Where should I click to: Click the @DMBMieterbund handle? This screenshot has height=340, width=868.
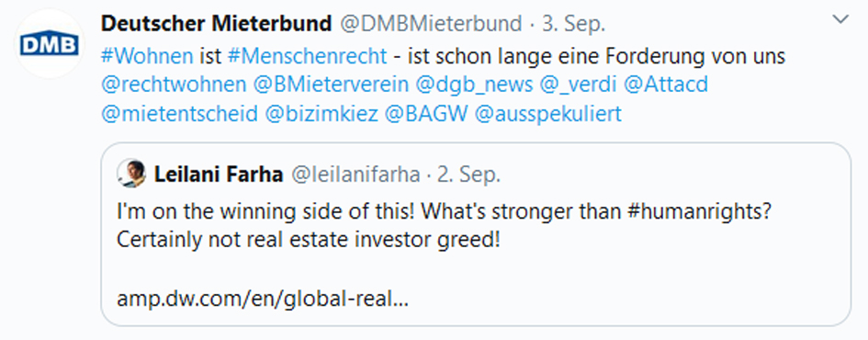coord(430,23)
